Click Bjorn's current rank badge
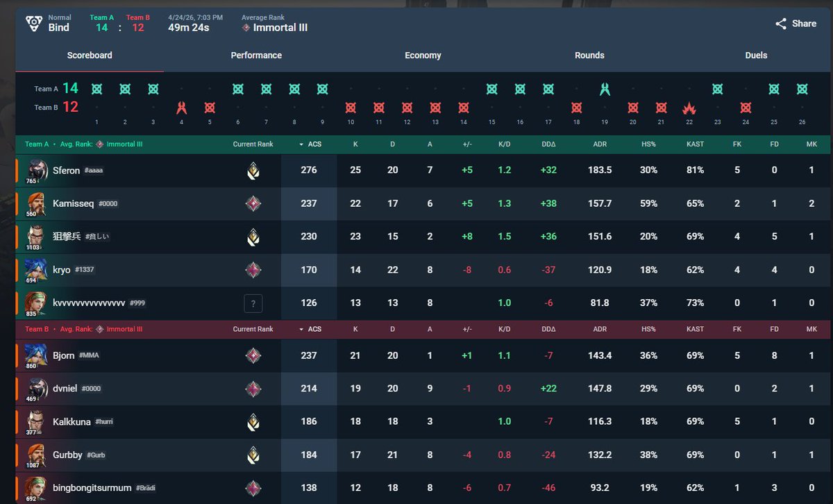The height and width of the screenshot is (504, 833). pos(253,355)
